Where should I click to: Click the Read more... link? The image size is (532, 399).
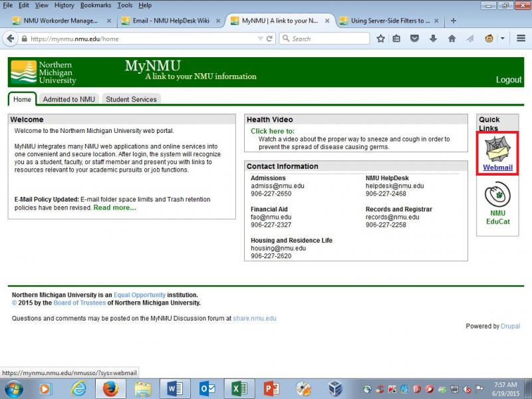(x=114, y=207)
